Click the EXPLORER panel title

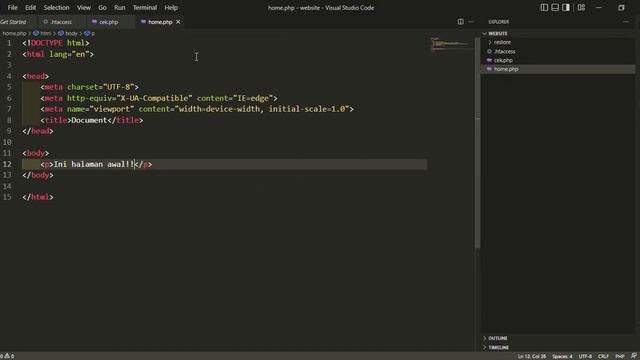pyautogui.click(x=498, y=22)
